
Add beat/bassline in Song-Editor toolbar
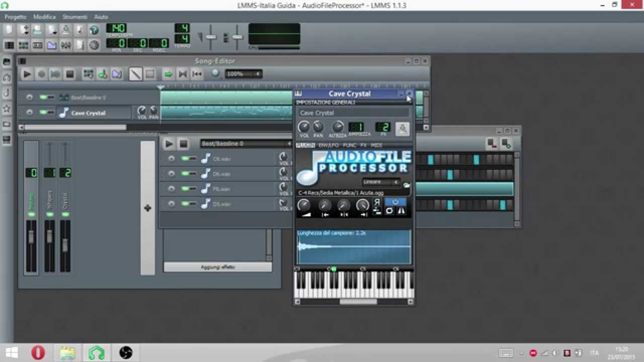pyautogui.click(x=89, y=74)
